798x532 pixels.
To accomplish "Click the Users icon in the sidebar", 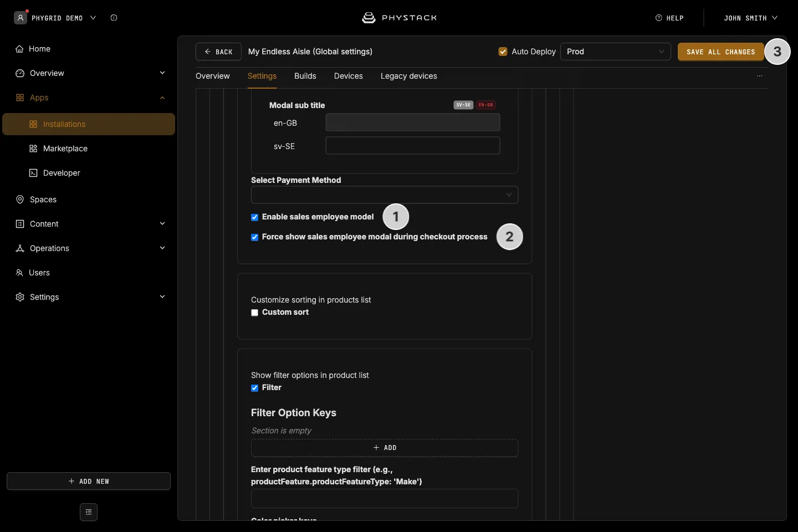I will pos(19,273).
